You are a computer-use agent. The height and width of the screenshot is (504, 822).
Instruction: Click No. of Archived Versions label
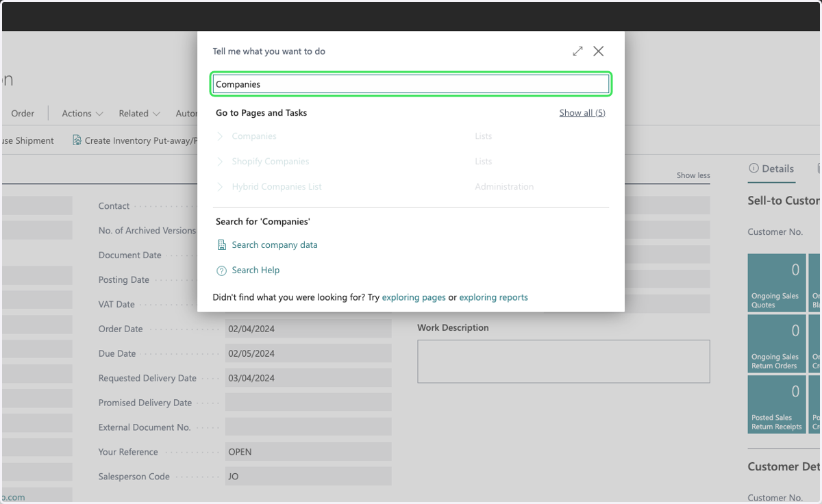pos(147,231)
